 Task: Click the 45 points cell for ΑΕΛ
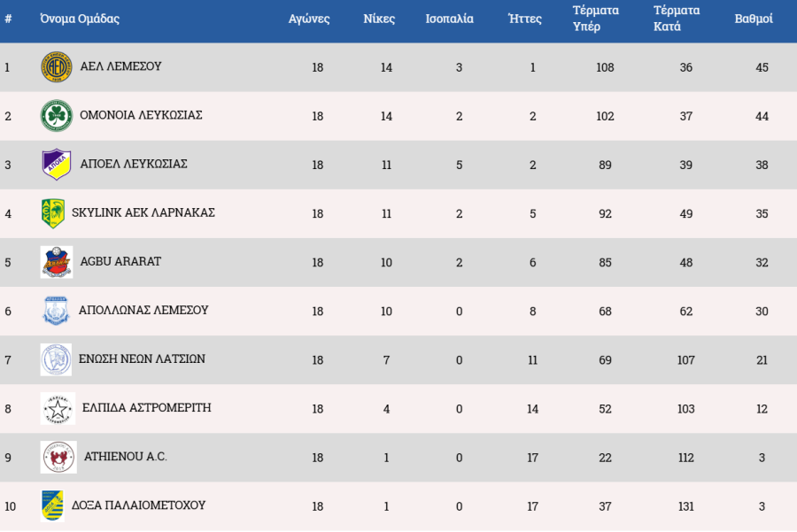coord(762,67)
